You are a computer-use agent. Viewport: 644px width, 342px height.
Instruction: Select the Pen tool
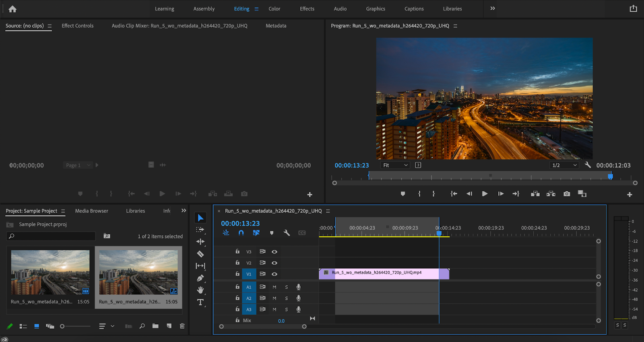[x=200, y=278]
